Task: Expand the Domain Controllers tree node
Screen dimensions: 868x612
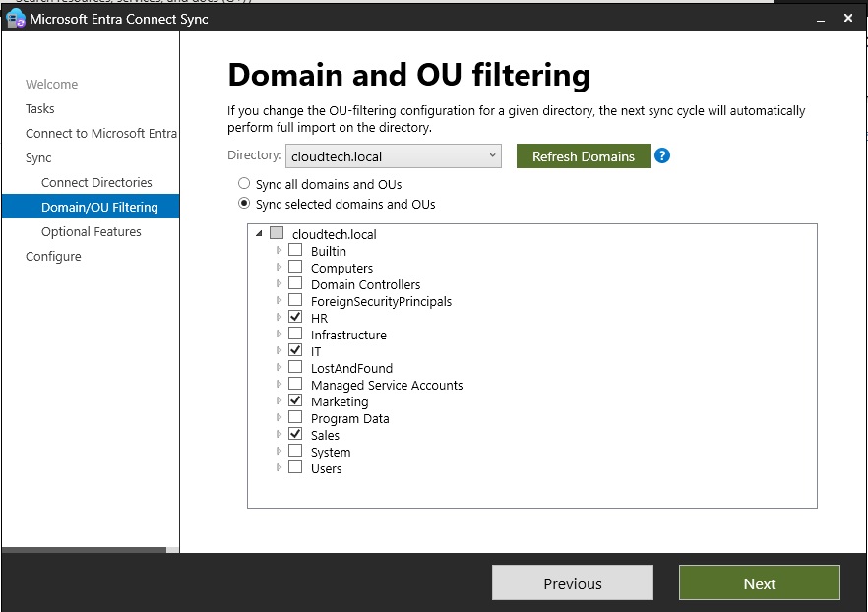Action: (279, 284)
